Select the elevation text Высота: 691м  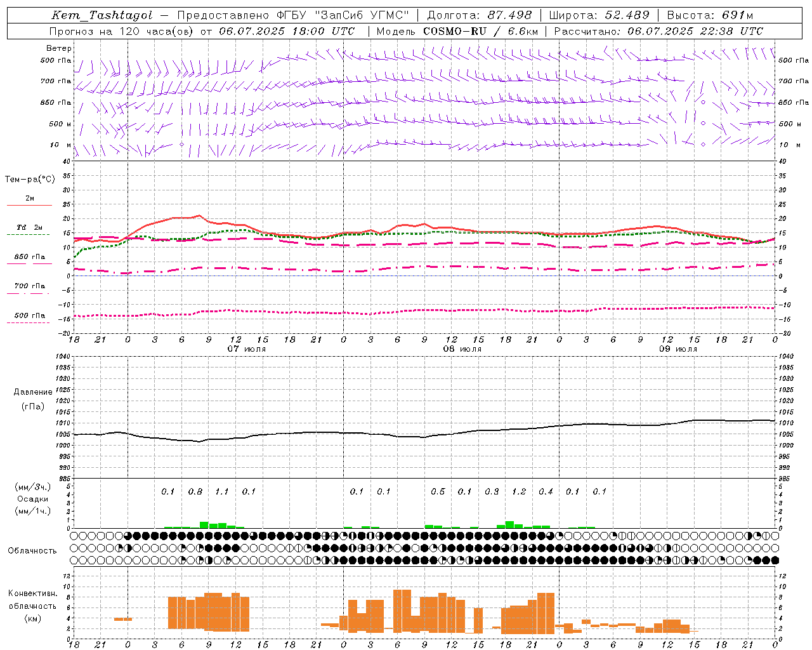pos(710,15)
